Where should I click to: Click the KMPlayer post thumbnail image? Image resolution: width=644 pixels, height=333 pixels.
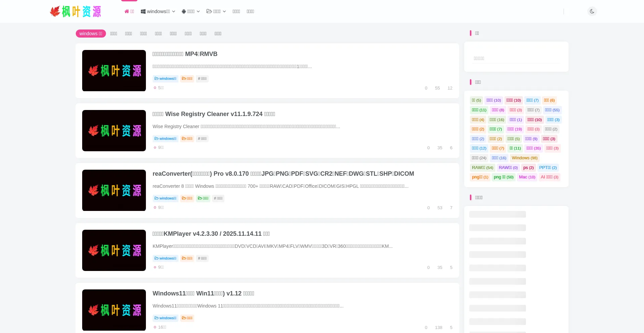114,250
